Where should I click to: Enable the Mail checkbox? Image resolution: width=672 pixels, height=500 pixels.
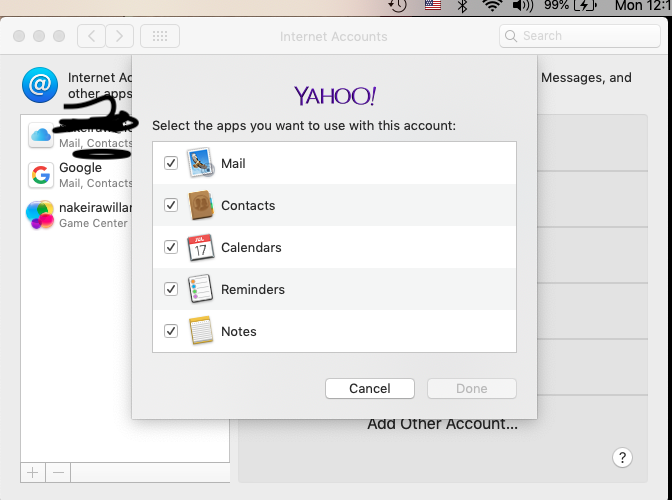[171, 163]
